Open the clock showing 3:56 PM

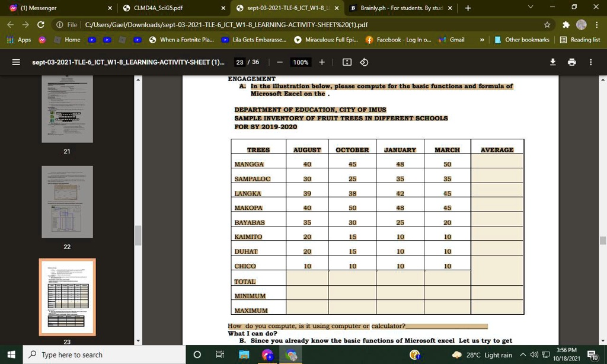(x=566, y=355)
